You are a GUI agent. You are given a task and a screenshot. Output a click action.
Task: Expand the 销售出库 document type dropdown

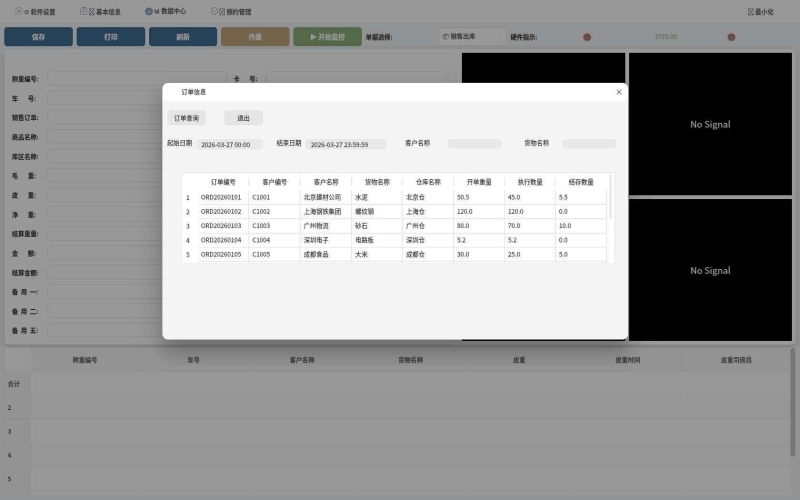472,37
